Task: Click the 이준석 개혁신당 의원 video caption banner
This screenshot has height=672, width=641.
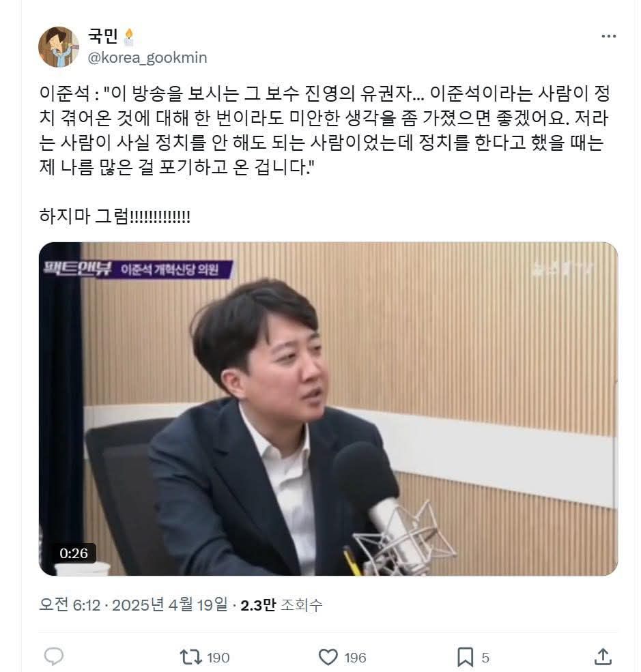Action: (x=169, y=269)
